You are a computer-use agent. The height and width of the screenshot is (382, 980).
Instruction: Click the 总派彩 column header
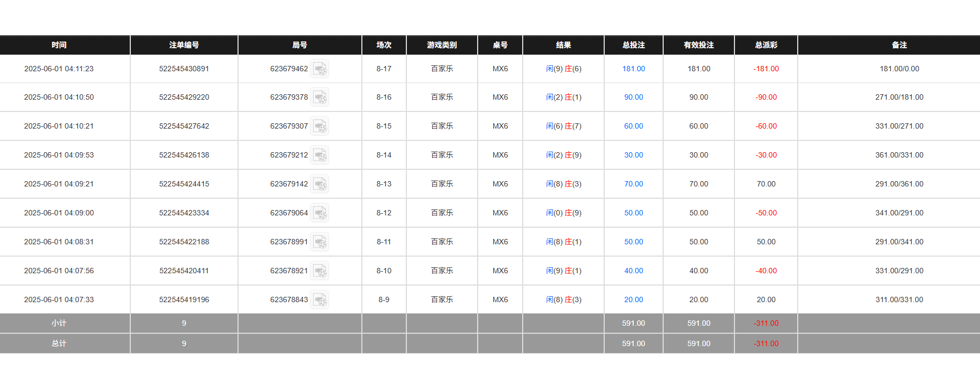tap(766, 45)
